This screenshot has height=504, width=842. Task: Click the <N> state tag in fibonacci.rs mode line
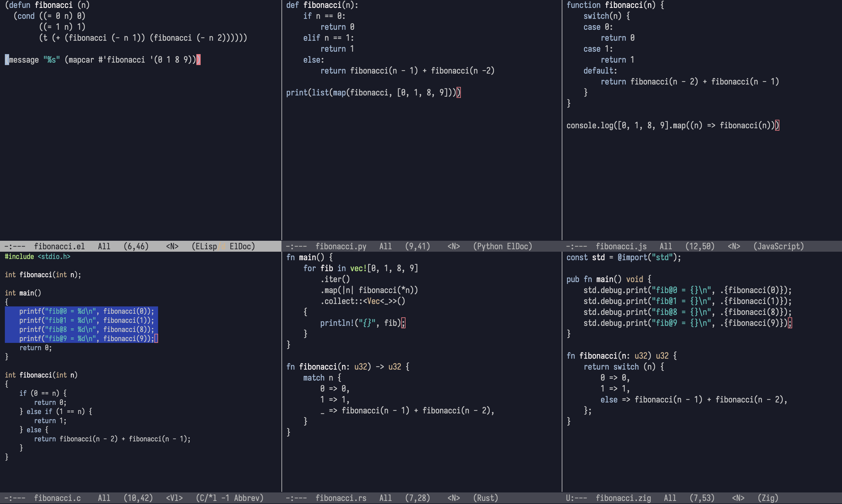point(454,498)
